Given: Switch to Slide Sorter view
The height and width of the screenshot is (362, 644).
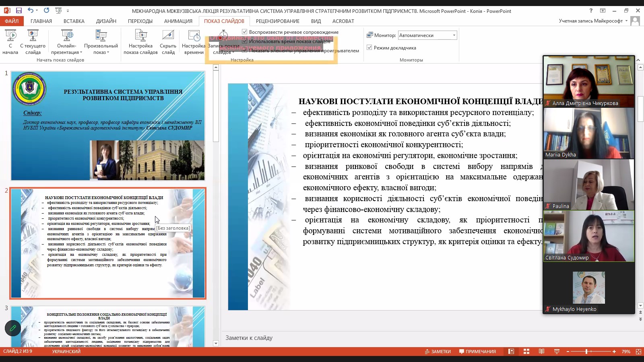Looking at the screenshot, I should (526, 352).
